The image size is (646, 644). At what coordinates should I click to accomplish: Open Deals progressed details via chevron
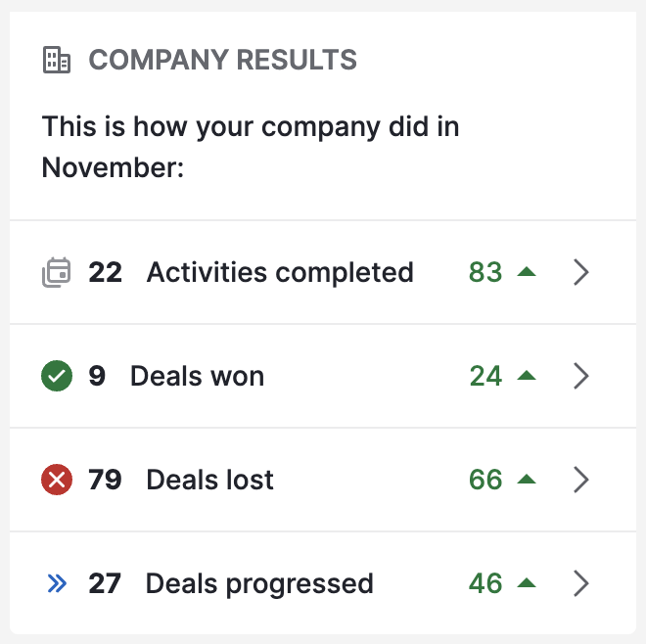pyautogui.click(x=581, y=583)
